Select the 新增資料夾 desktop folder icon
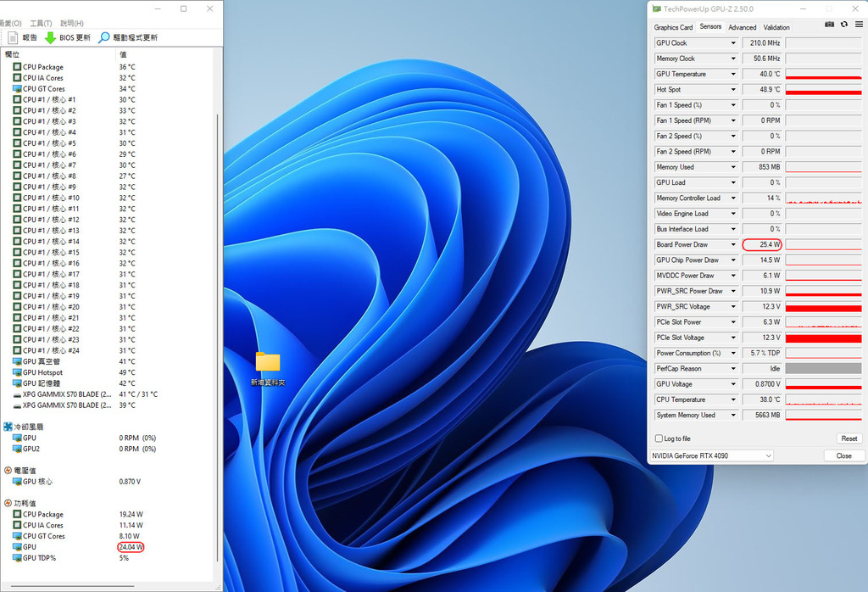The image size is (868, 592). (268, 363)
